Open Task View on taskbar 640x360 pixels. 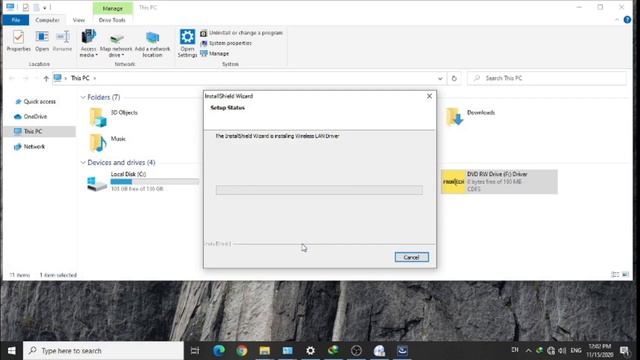(195, 351)
